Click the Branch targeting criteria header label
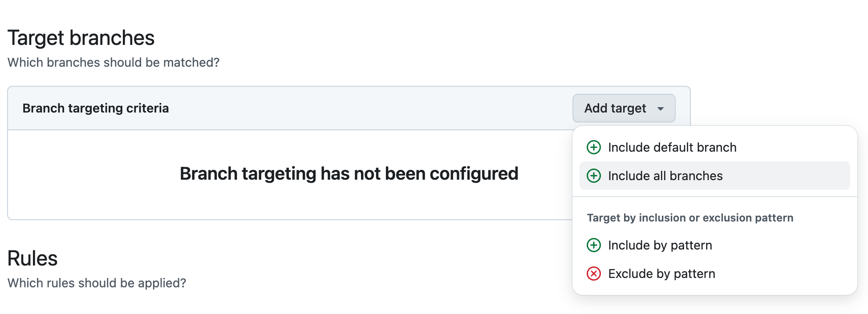Viewport: 868px width, 314px height. coord(96,108)
